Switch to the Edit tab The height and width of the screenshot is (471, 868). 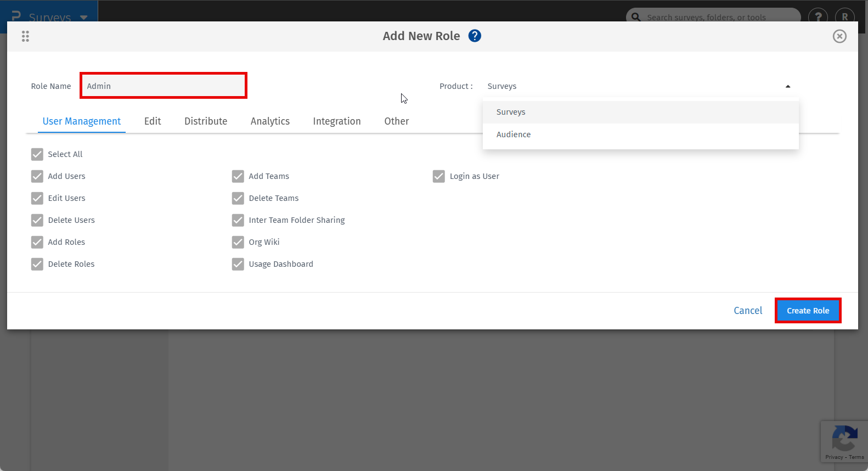[153, 121]
